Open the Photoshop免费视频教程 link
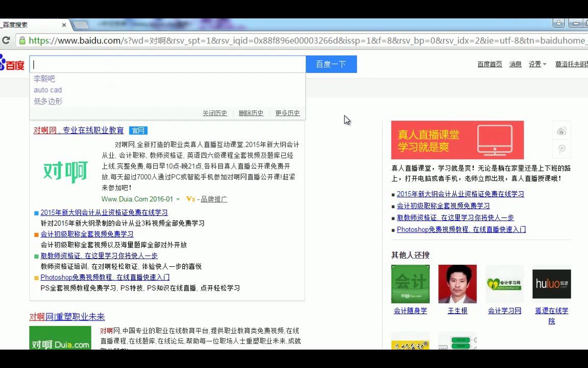588x368 pixels. [x=105, y=277]
